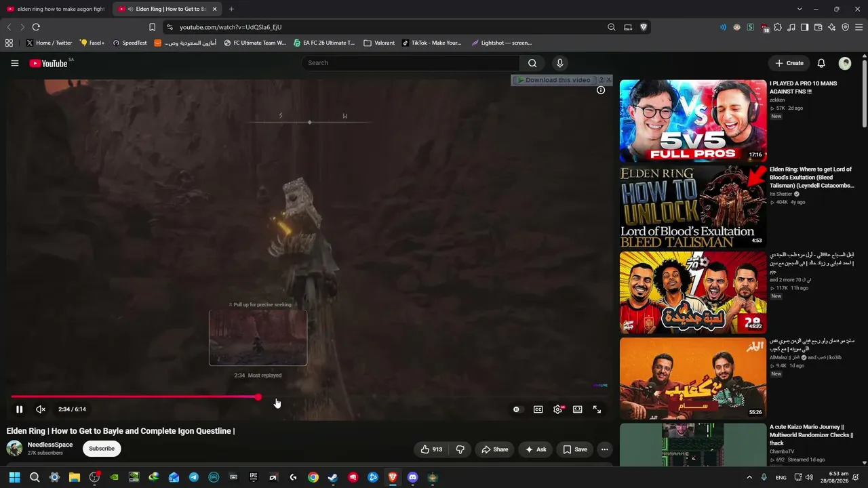Click the YouTube search field
The image size is (868, 488).
(x=411, y=63)
